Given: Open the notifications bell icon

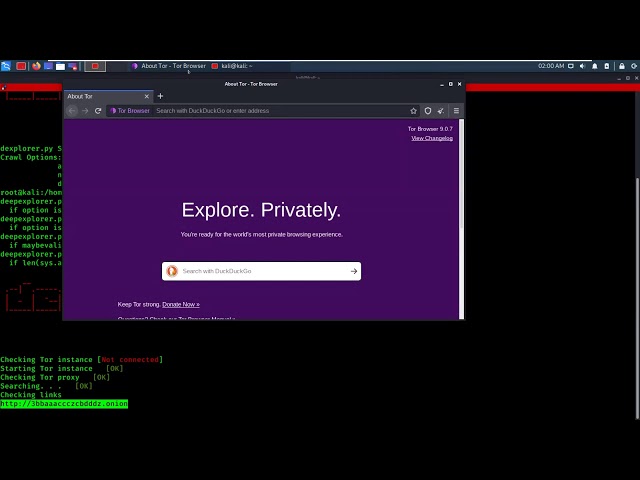Looking at the screenshot, I should (595, 66).
